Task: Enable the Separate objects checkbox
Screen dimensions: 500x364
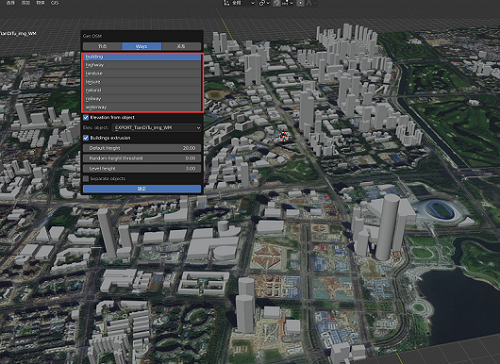Action: tap(86, 179)
